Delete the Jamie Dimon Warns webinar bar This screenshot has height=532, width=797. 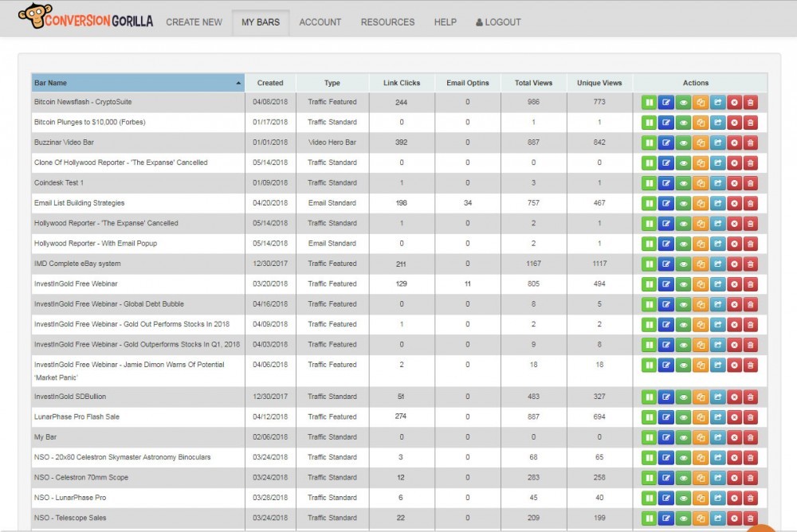(x=750, y=365)
